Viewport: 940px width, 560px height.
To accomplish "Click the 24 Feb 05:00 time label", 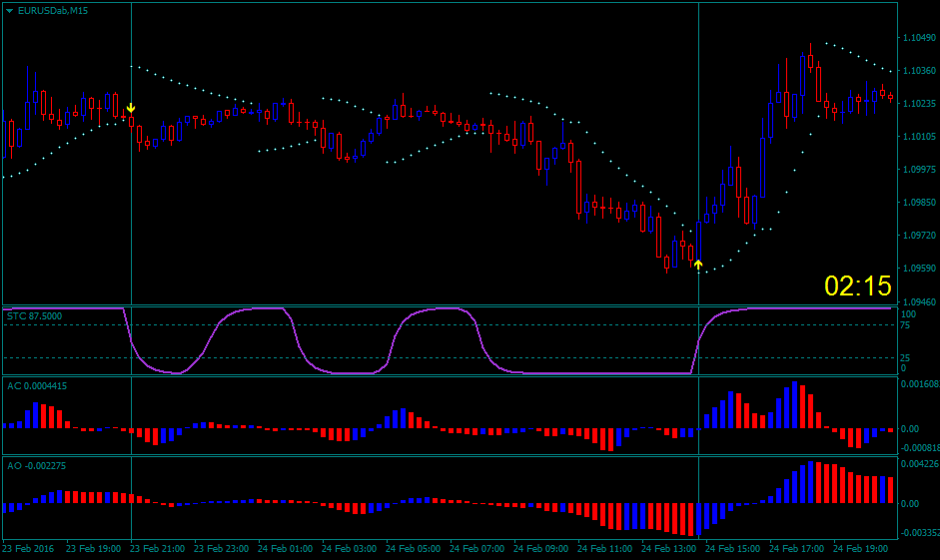I will click(413, 548).
